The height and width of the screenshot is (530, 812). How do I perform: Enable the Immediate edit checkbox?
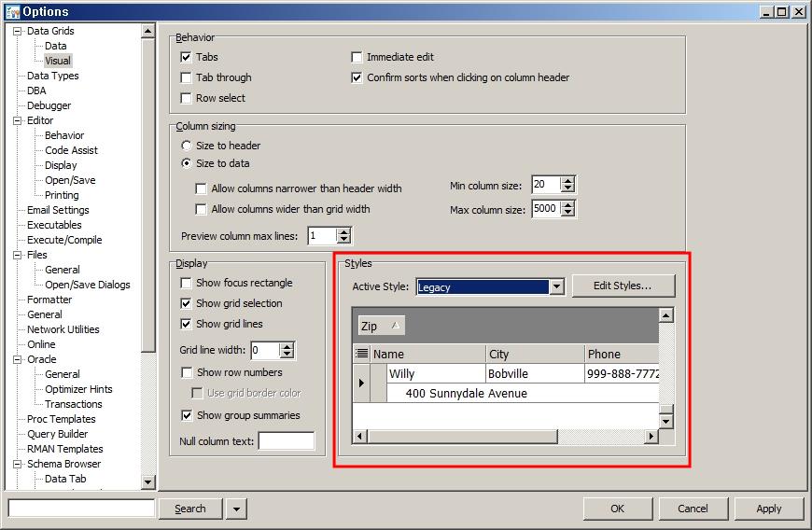(x=357, y=57)
